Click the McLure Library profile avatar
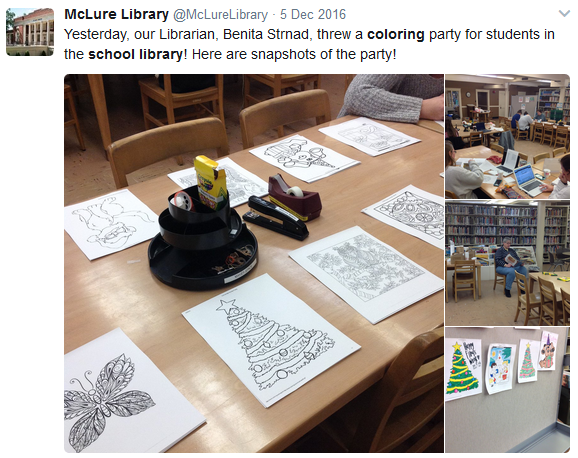Image resolution: width=578 pixels, height=458 pixels. point(30,32)
